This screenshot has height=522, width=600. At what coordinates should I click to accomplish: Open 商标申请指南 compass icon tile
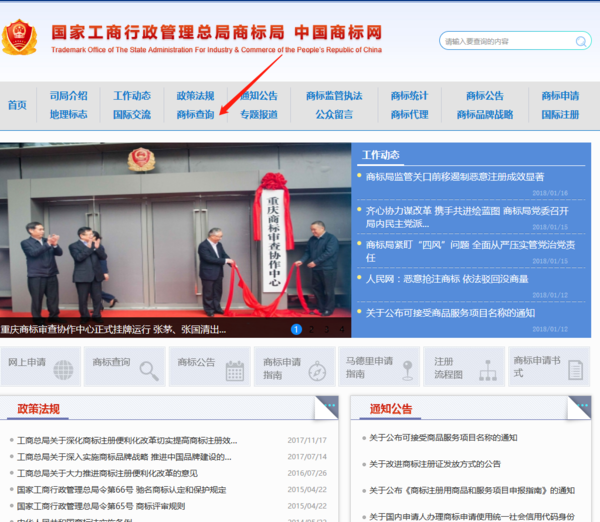295,367
